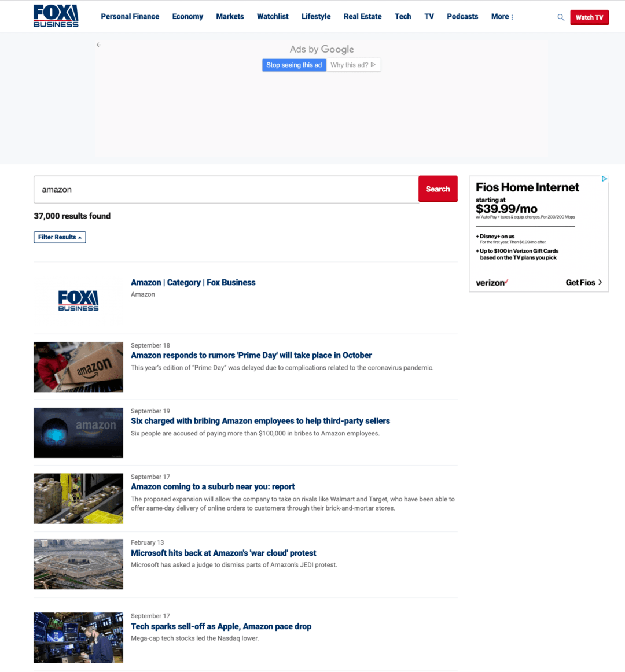Click the Why this ad play icon
The width and height of the screenshot is (625, 672).
pyautogui.click(x=373, y=65)
